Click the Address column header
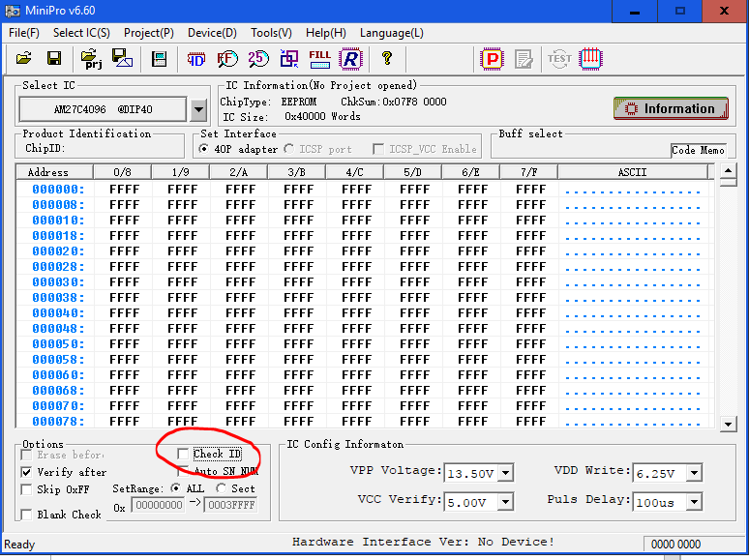This screenshot has height=560, width=749. tap(54, 172)
